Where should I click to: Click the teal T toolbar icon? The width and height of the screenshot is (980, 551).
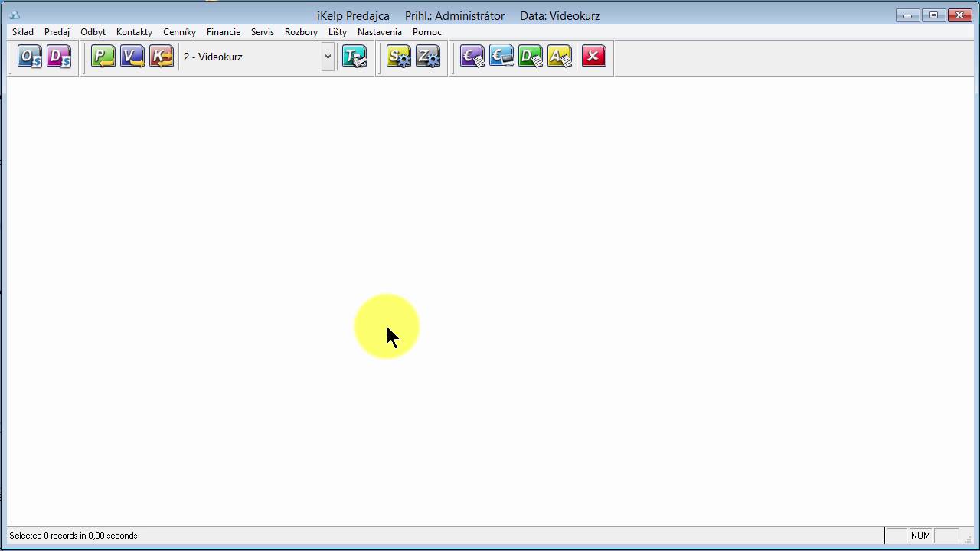[354, 57]
